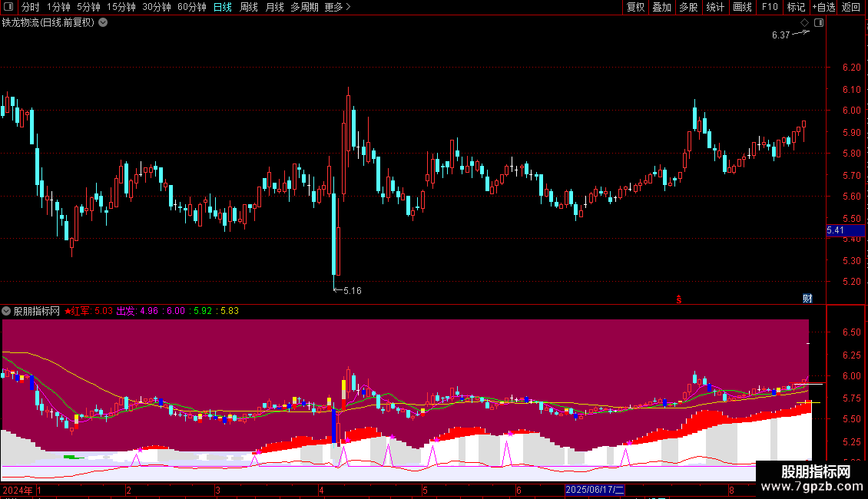Click month 4 on the date axis
This screenshot has height=499, width=868.
(x=321, y=490)
